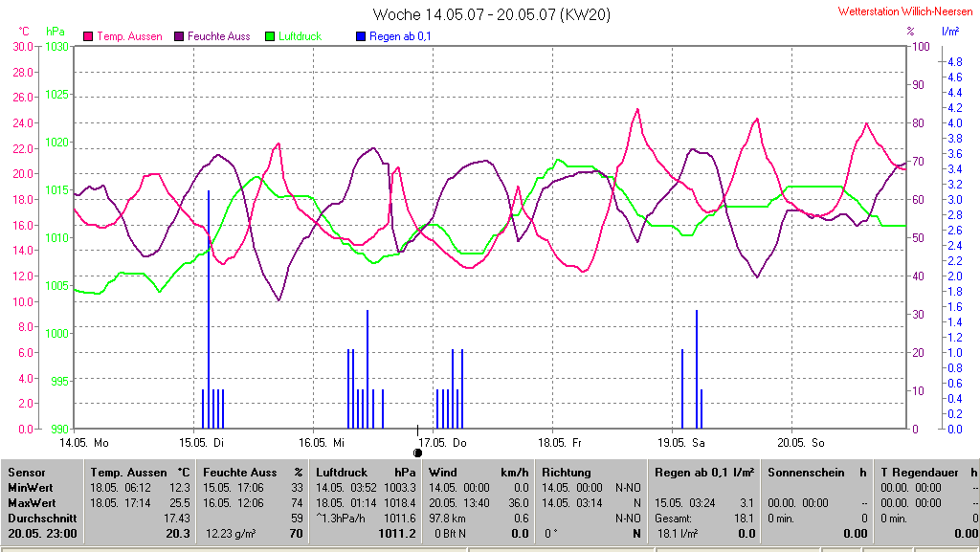Click the max temperature value 25.5
Viewport: 980px width, 552px height.
coord(180,502)
